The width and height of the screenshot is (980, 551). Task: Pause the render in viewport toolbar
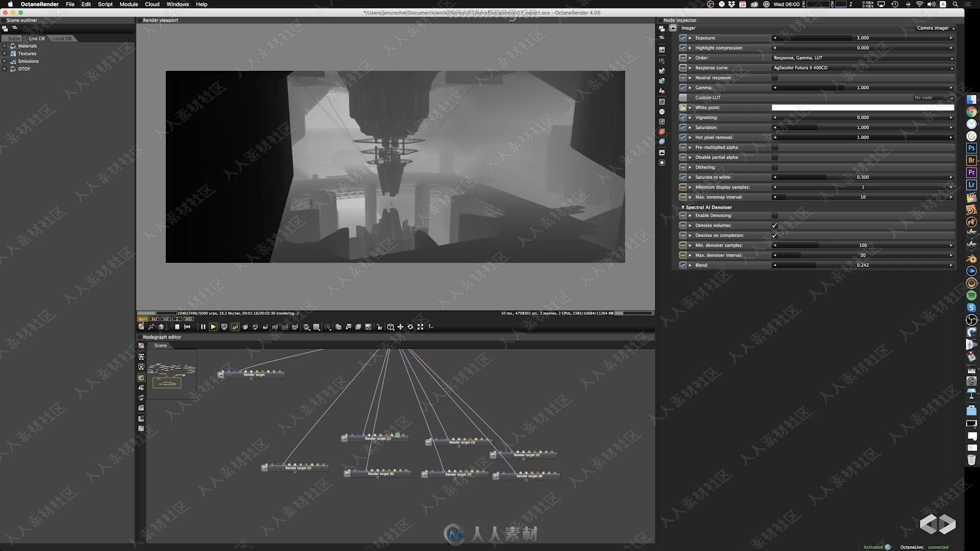pos(203,327)
